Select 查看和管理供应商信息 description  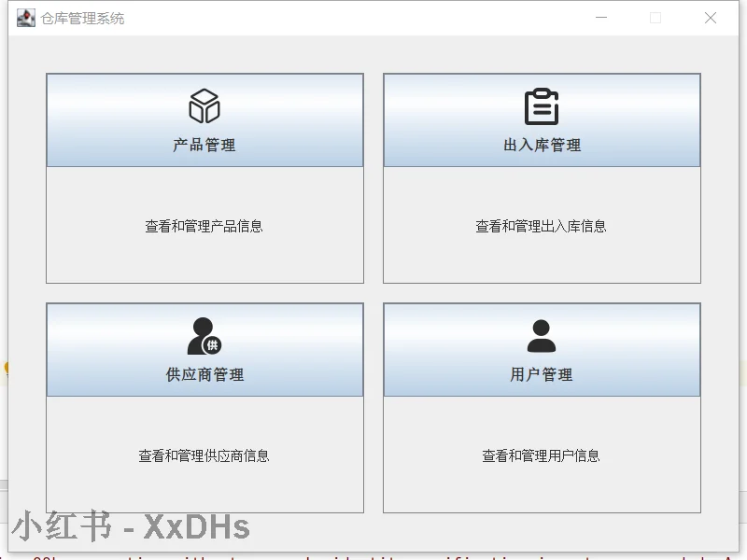coord(204,455)
